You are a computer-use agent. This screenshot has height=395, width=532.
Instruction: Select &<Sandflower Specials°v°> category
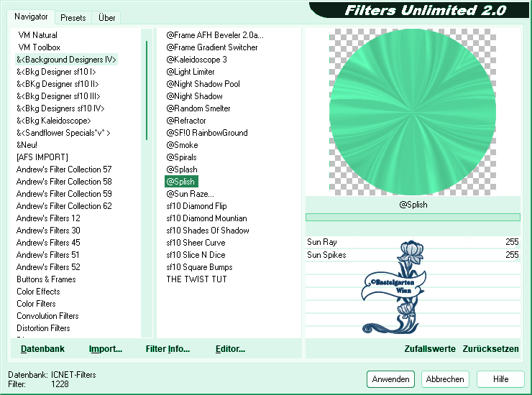coord(63,133)
